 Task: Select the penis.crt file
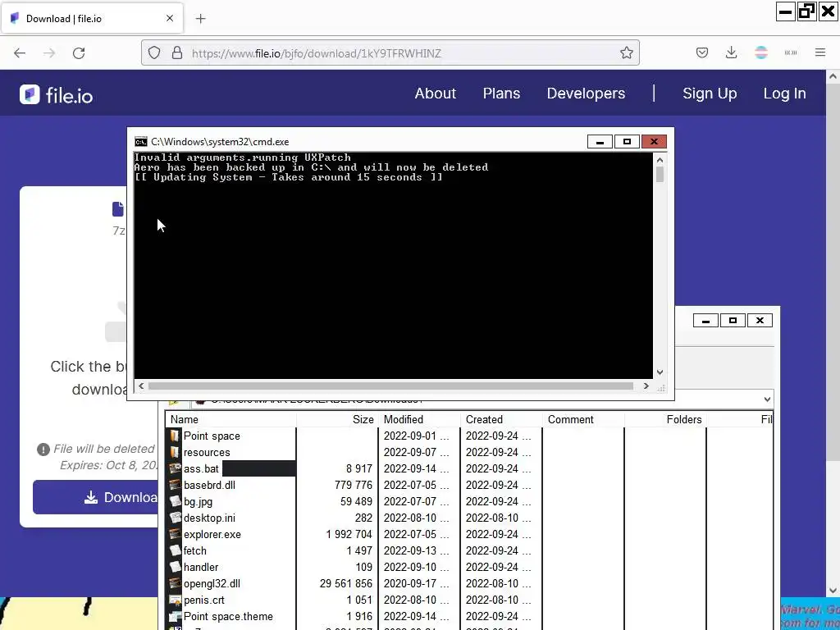click(203, 600)
